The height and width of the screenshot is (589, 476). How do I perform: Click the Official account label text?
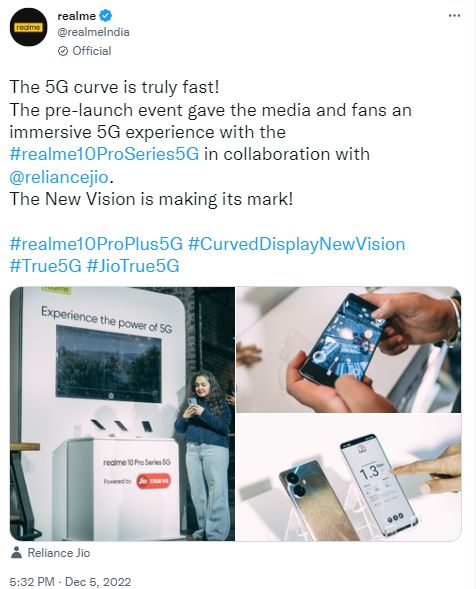tap(92, 51)
